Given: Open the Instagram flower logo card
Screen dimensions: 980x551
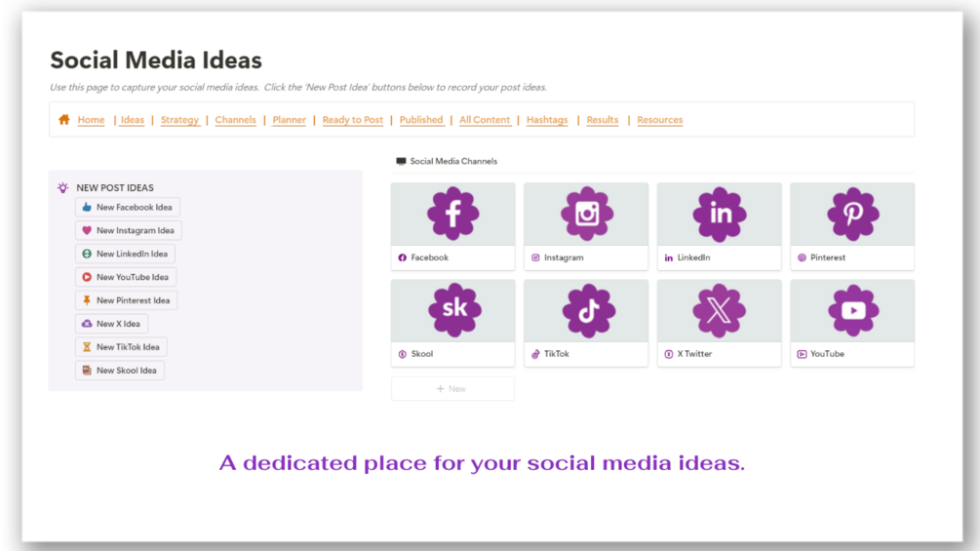Looking at the screenshot, I should click(586, 214).
